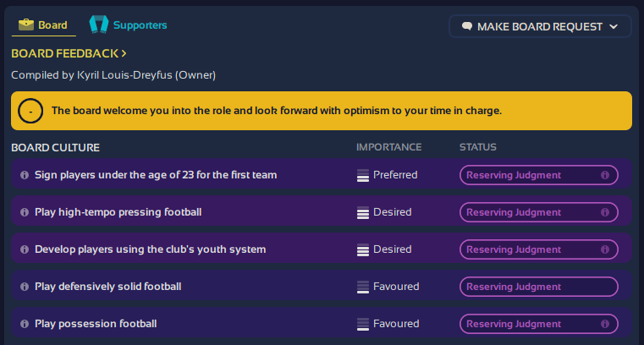This screenshot has width=644, height=345.
Task: Click info icon beside 'Play defensively solid football'
Action: coord(24,287)
